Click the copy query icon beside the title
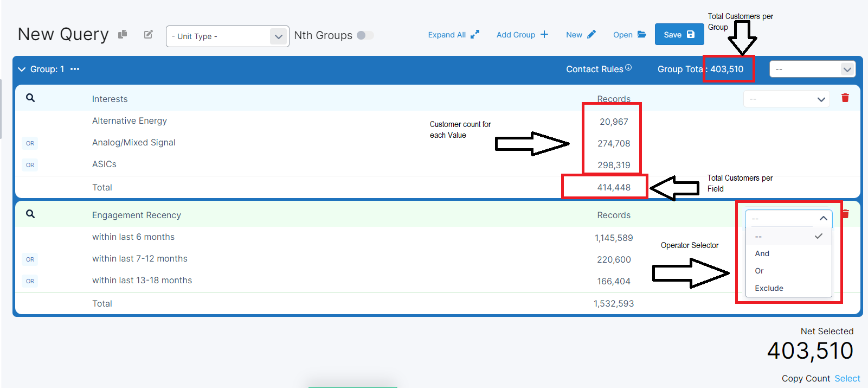Viewport: 868px width, 388px height. pos(123,34)
